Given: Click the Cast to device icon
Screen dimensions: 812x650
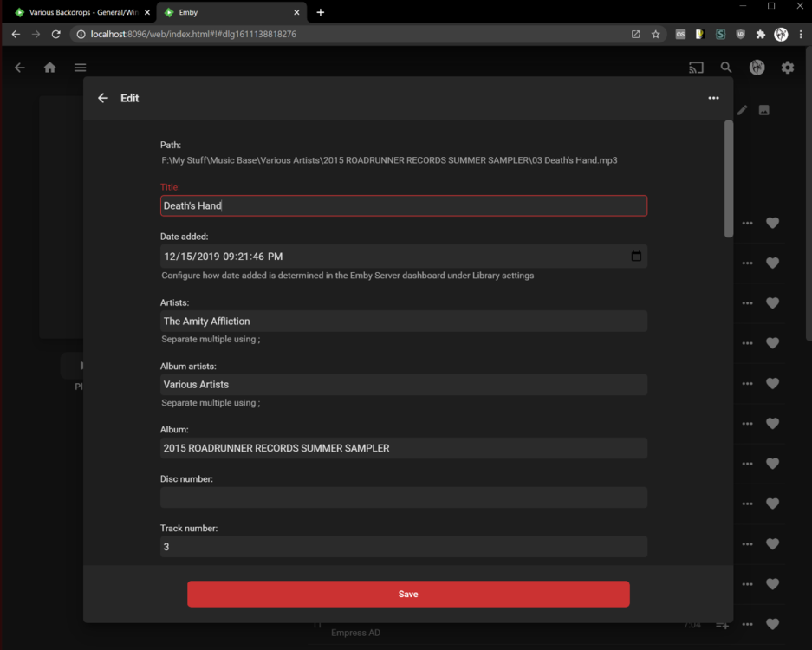Looking at the screenshot, I should (694, 67).
